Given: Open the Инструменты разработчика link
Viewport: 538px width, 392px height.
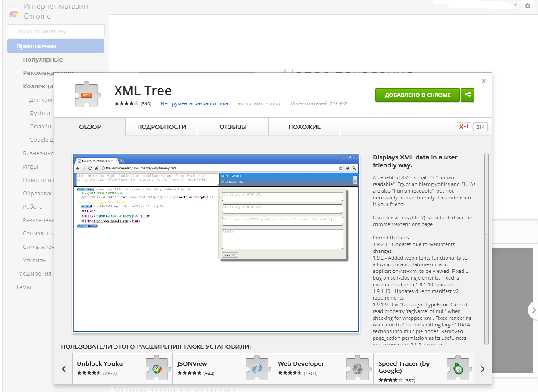Looking at the screenshot, I should pos(194,103).
